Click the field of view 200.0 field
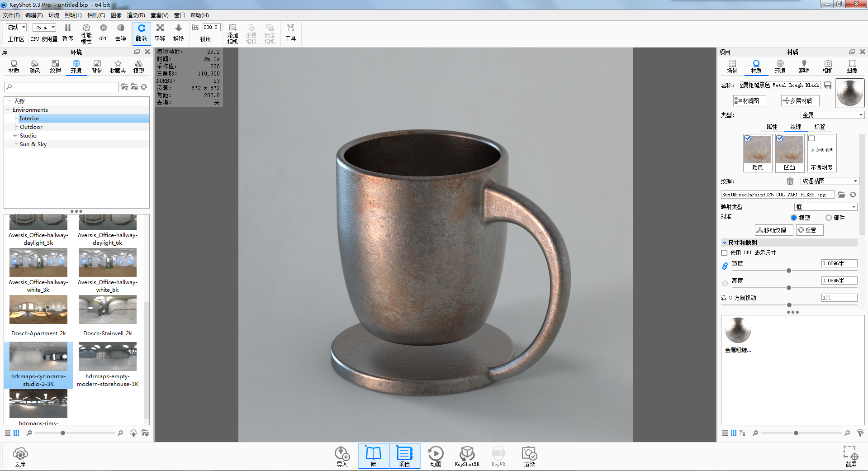The image size is (868, 471). [x=211, y=27]
